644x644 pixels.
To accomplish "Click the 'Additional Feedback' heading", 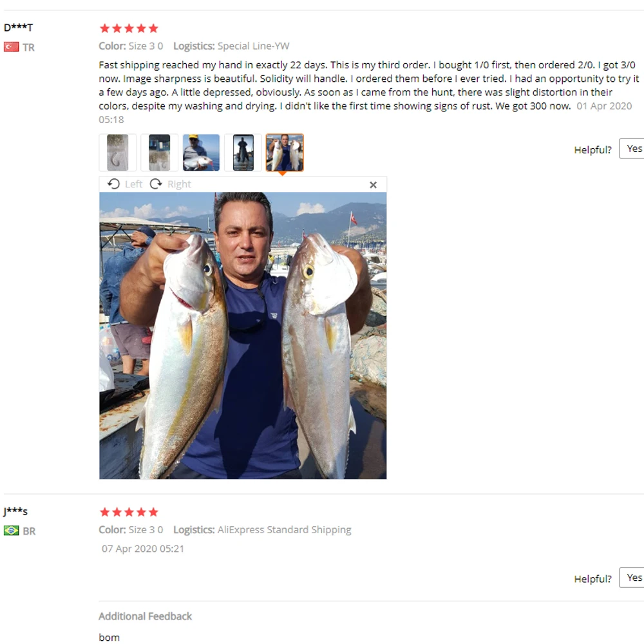I will pyautogui.click(x=145, y=616).
